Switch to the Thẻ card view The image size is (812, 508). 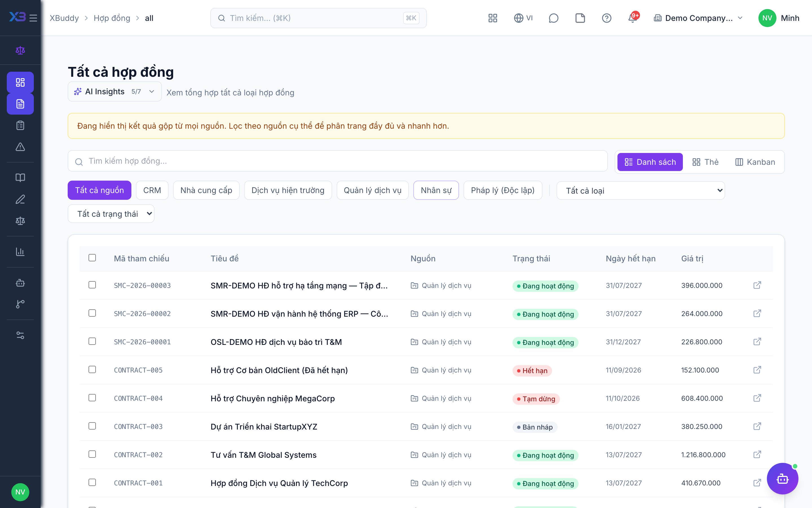(706, 162)
